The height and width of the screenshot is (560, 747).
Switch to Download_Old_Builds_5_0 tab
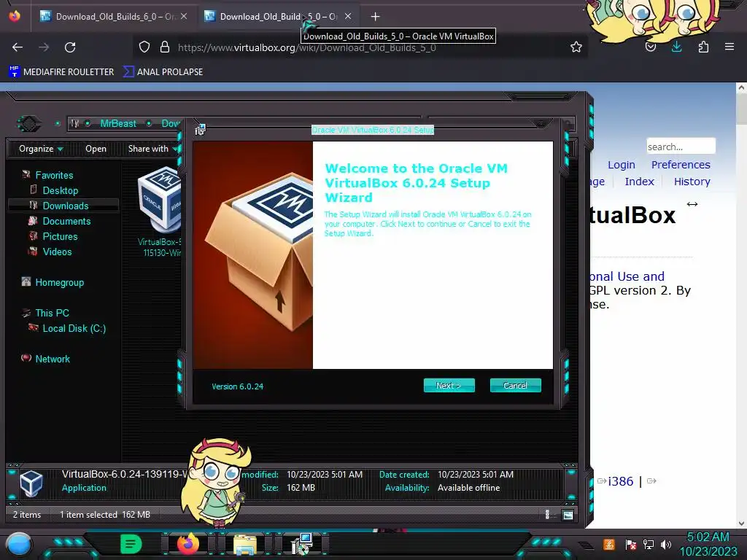(x=279, y=17)
